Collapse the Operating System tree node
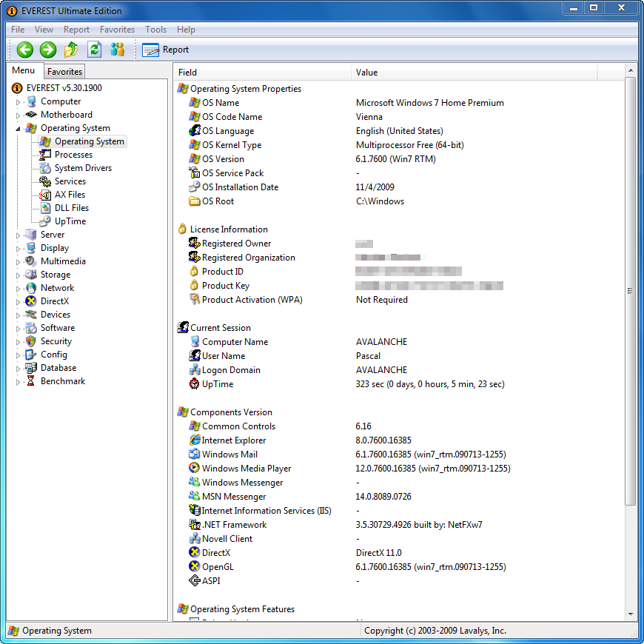This screenshot has height=644, width=644. 19,129
